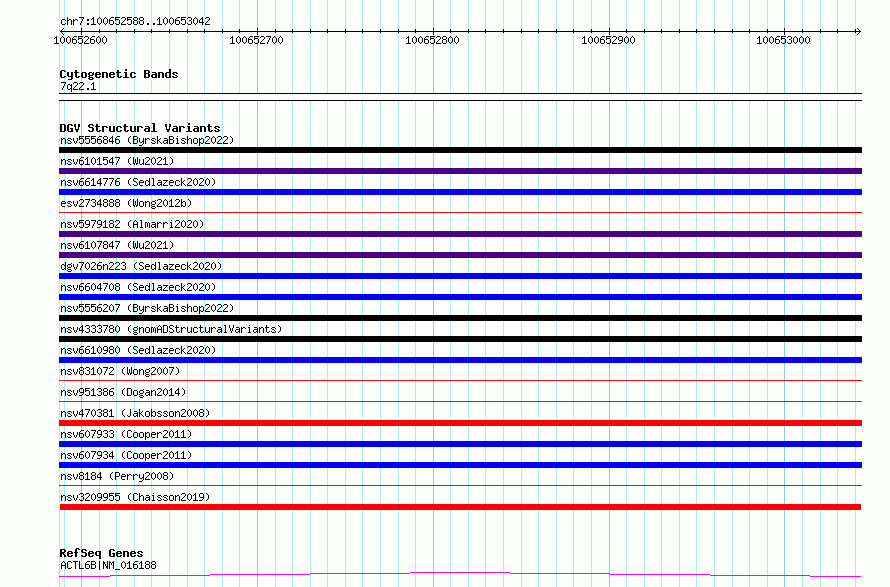Click the blue bar under nsv607934
Image resolution: width=890 pixels, height=587 pixels.
point(460,465)
